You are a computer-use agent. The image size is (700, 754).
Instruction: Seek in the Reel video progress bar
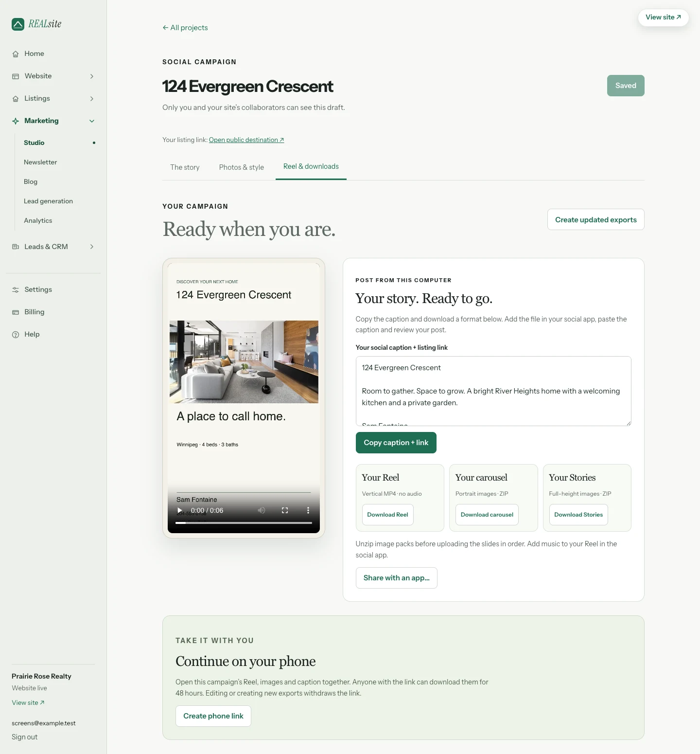(x=244, y=523)
